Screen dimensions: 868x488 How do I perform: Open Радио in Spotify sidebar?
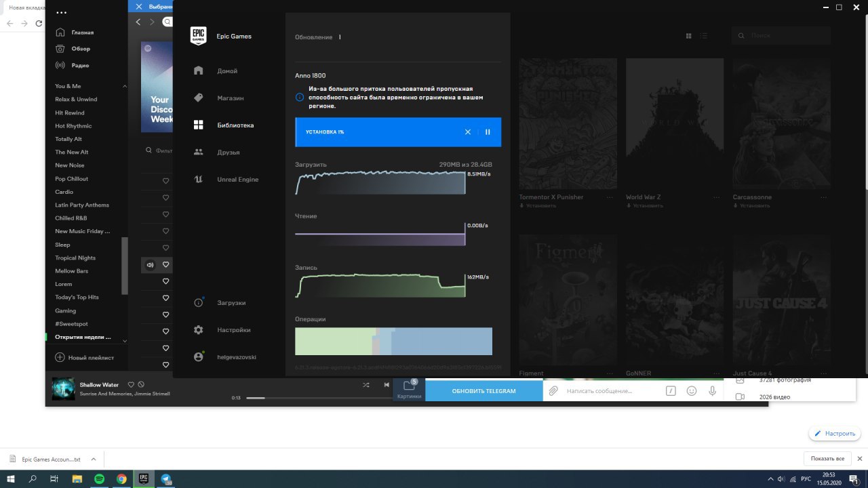[80, 66]
